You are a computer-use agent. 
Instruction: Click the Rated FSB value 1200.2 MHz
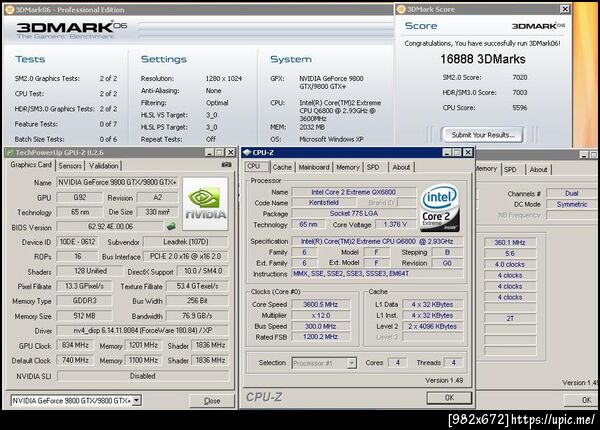click(320, 337)
